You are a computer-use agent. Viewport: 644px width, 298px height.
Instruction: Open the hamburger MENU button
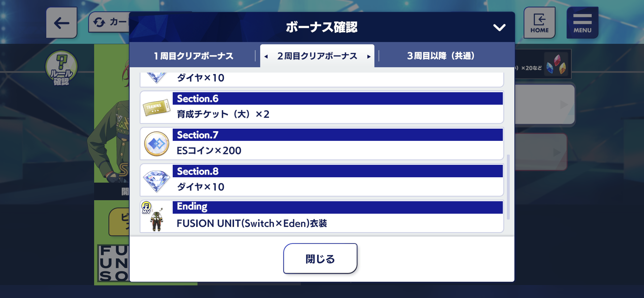(582, 23)
